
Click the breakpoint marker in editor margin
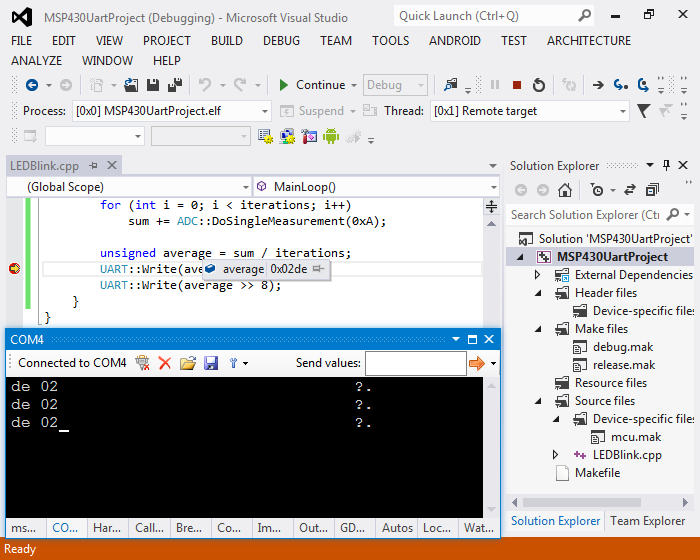14,268
